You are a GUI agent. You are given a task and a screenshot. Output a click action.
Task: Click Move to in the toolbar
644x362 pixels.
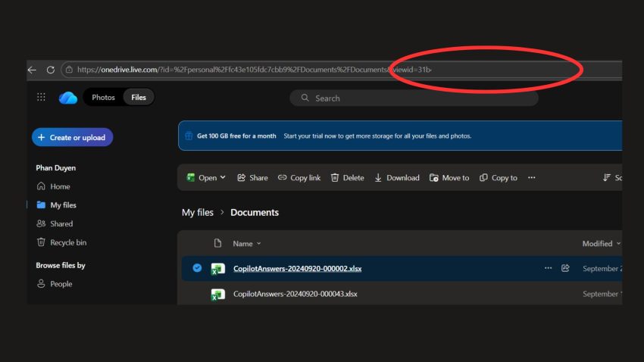(x=449, y=178)
